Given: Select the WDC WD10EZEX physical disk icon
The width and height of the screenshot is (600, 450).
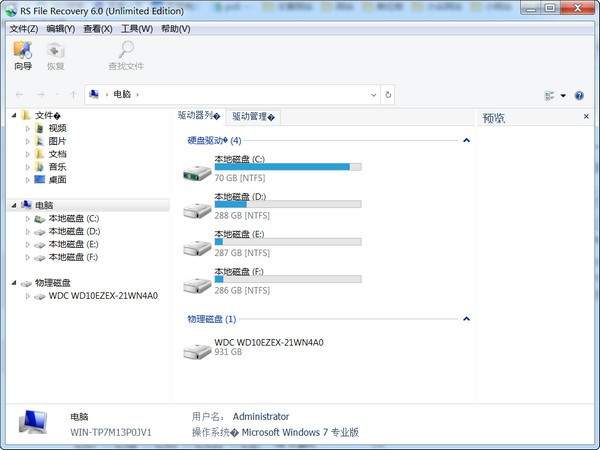Looking at the screenshot, I should pos(197,349).
